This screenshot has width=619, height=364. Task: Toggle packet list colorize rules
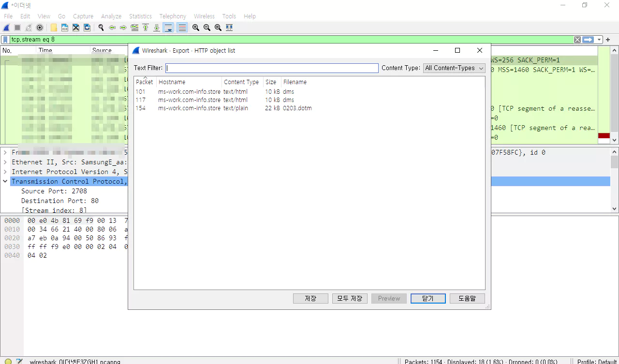tap(182, 28)
